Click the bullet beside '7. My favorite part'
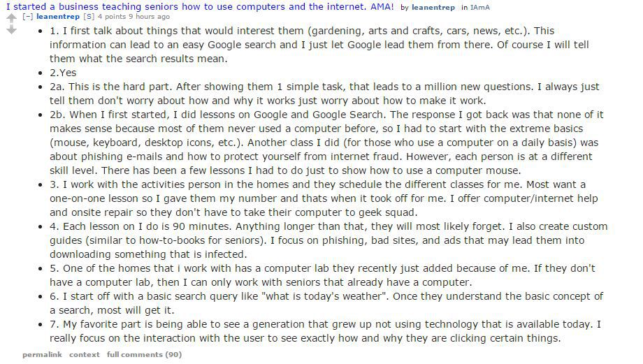Screen dimensions: 643x364 click(41, 325)
